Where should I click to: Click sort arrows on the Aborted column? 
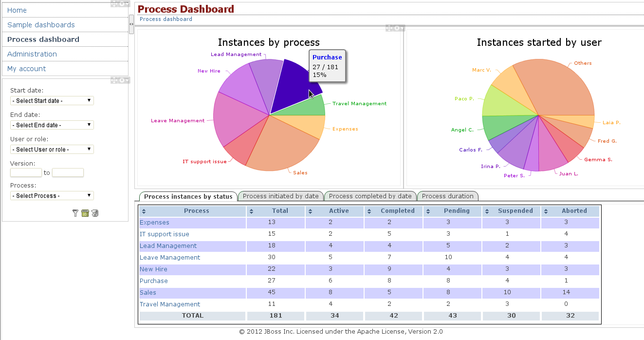click(x=546, y=211)
